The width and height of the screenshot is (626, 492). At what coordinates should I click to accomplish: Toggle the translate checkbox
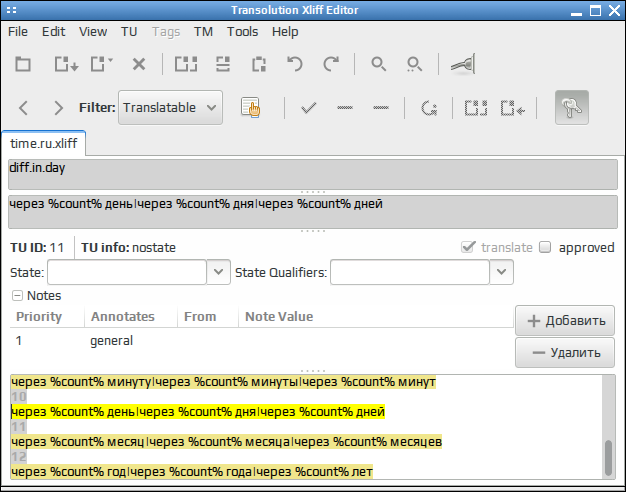click(468, 247)
